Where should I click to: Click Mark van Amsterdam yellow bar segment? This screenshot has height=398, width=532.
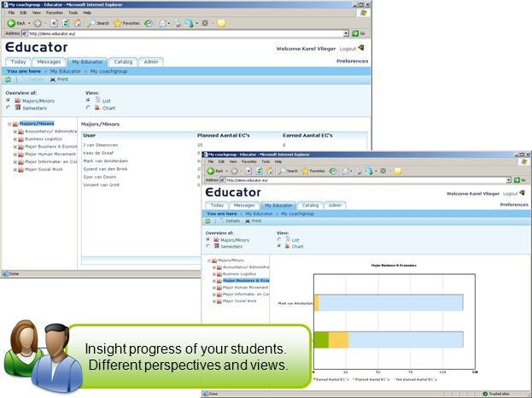317,302
